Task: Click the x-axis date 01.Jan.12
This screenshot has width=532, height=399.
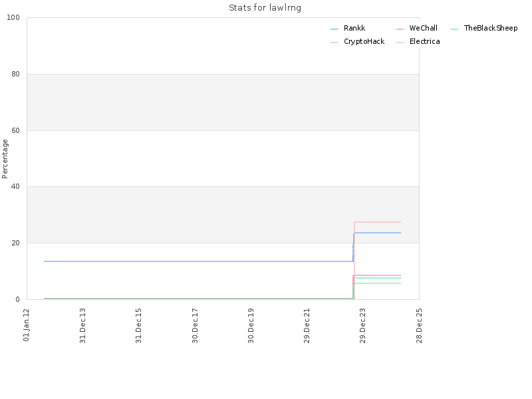Action: pyautogui.click(x=27, y=325)
